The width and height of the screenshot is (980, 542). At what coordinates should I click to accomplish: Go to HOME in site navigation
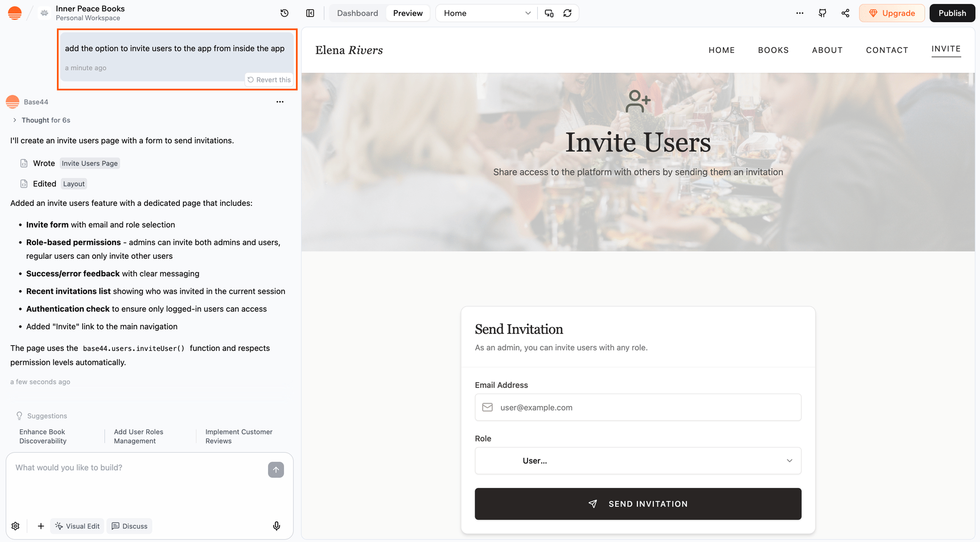(722, 50)
